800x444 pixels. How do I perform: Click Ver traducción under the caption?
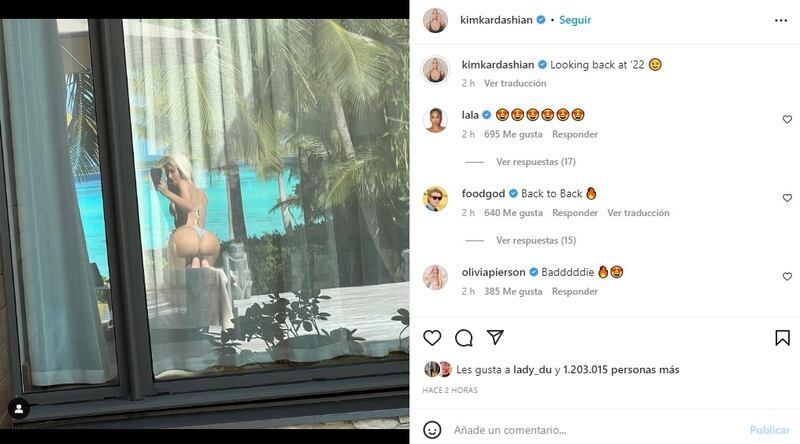515,83
